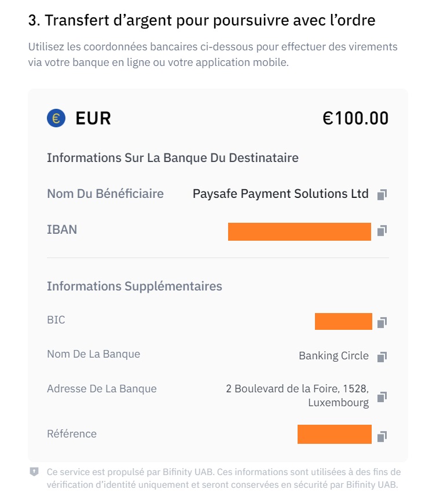
Task: Click the Informations Sur La Banque heading
Action: click(173, 157)
